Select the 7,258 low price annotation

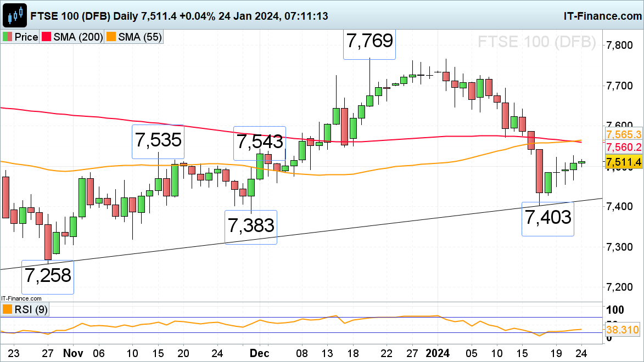pos(47,275)
